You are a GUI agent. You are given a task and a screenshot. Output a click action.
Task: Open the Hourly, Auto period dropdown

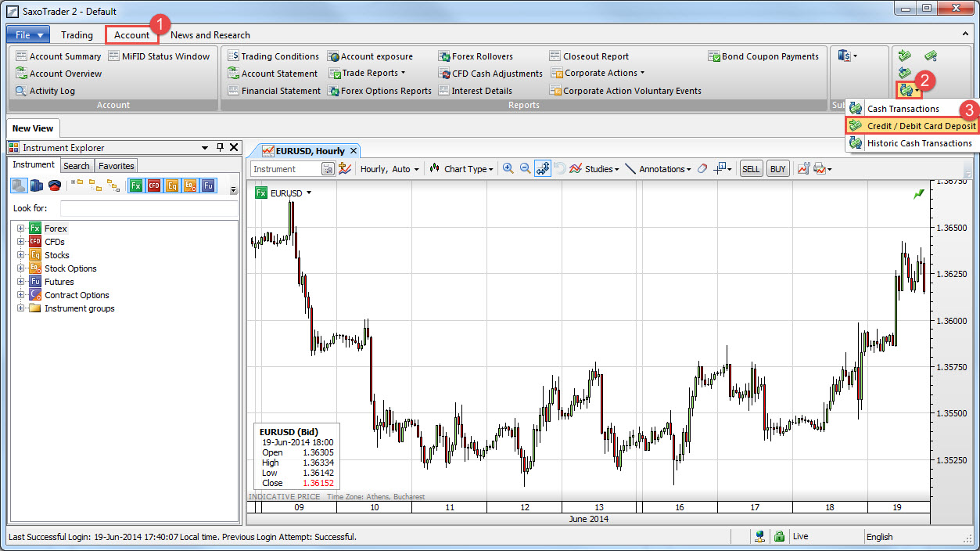pyautogui.click(x=389, y=168)
